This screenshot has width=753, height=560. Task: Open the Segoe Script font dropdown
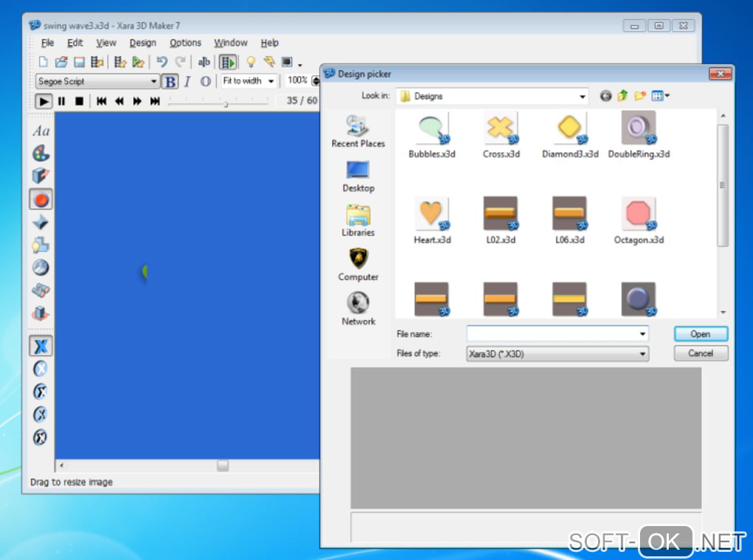[x=97, y=81]
